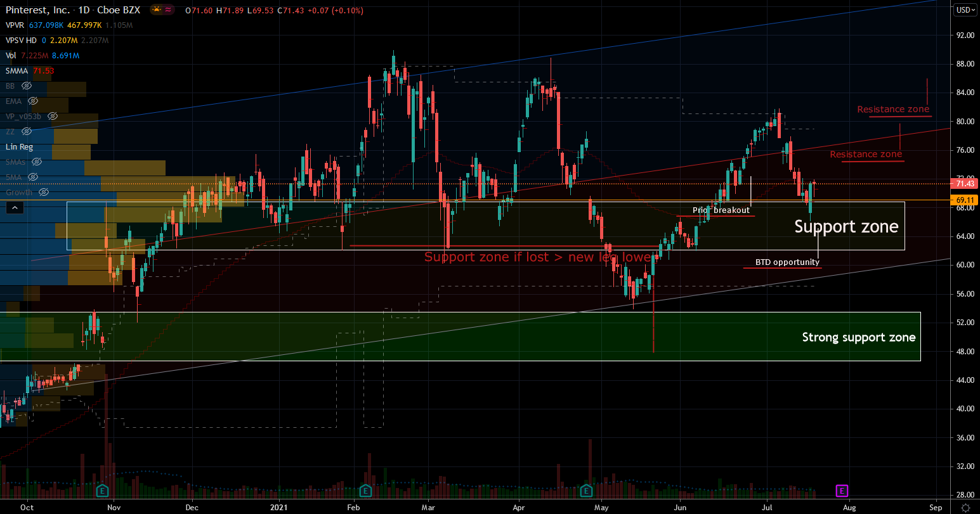Click the February earnings E marker
This screenshot has height=514, width=980.
coord(365,491)
